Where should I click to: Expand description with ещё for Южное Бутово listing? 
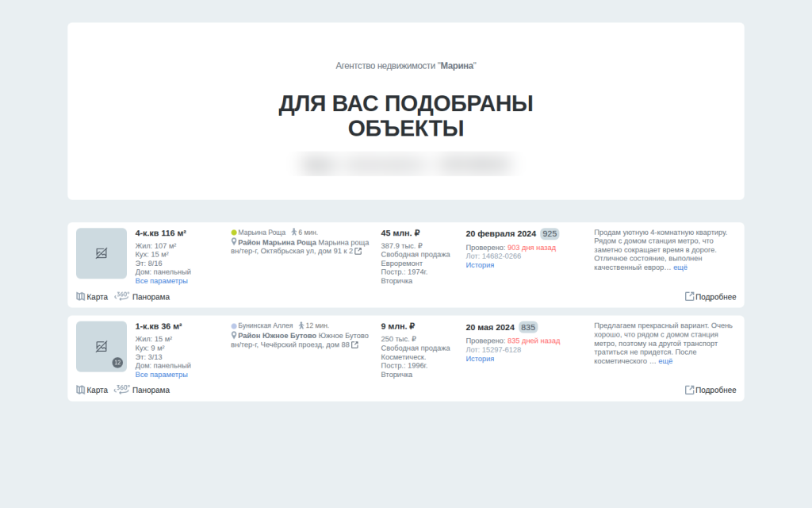pos(665,361)
